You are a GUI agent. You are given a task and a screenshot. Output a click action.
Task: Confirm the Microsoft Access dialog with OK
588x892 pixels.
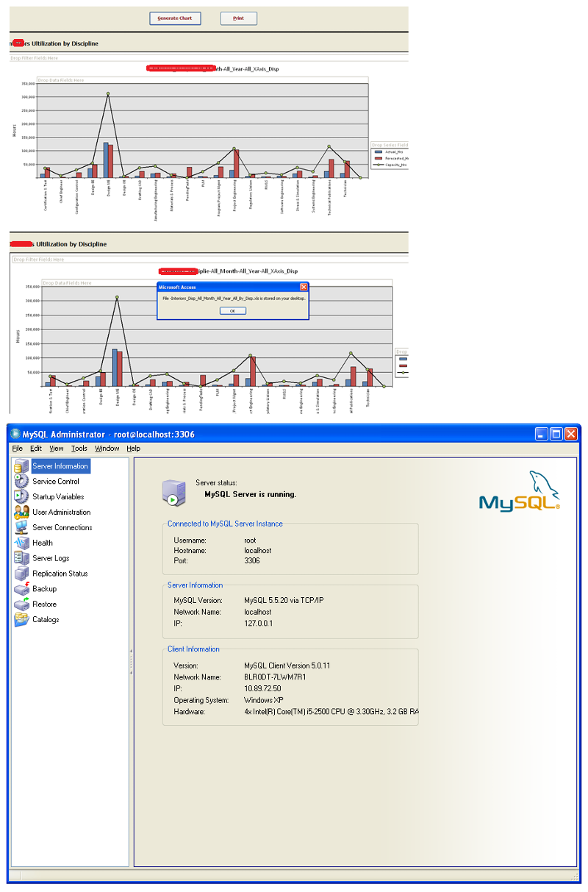pyautogui.click(x=233, y=311)
